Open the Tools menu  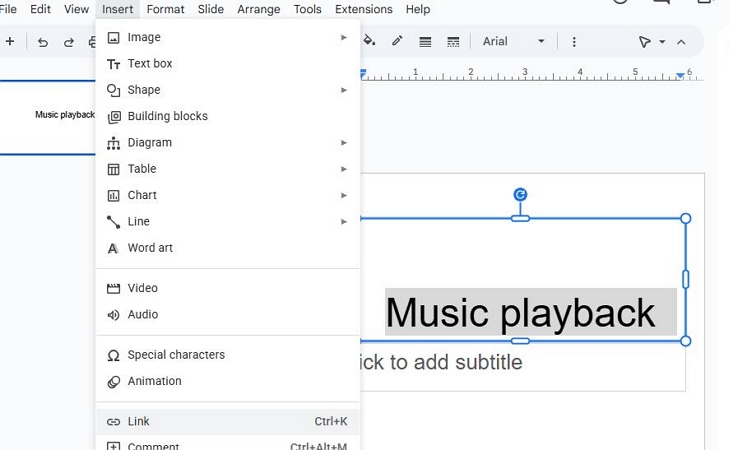307,9
